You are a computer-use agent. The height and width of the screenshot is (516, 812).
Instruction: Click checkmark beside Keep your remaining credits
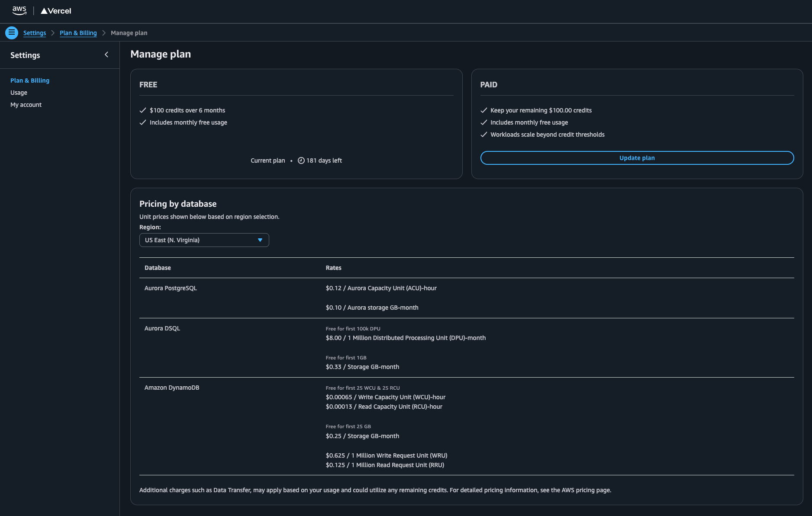pos(484,110)
